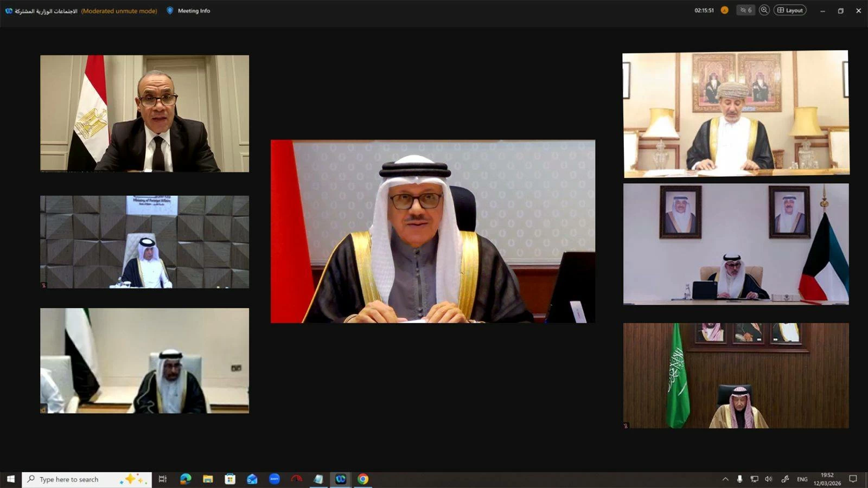Open the ENG language switcher
The height and width of the screenshot is (488, 868).
click(802, 479)
